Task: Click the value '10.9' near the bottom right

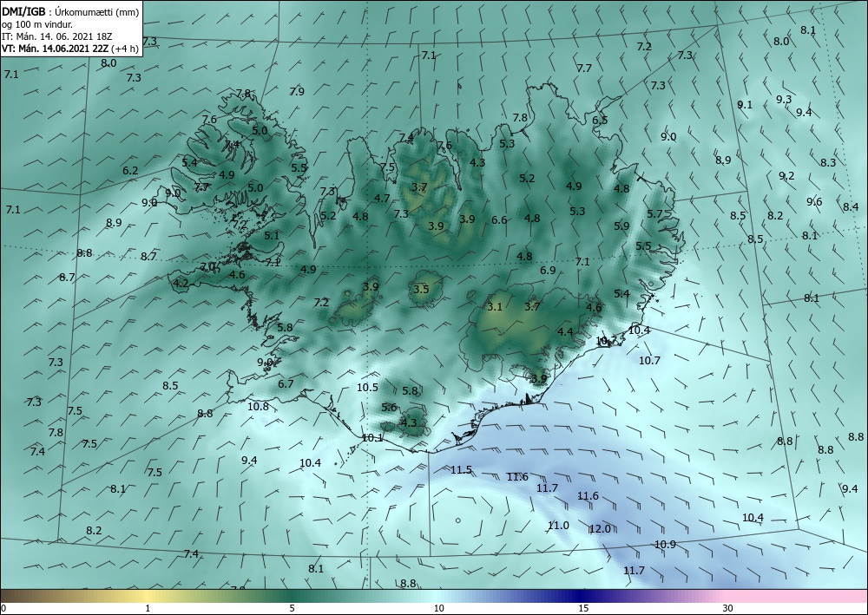Action: coord(665,544)
